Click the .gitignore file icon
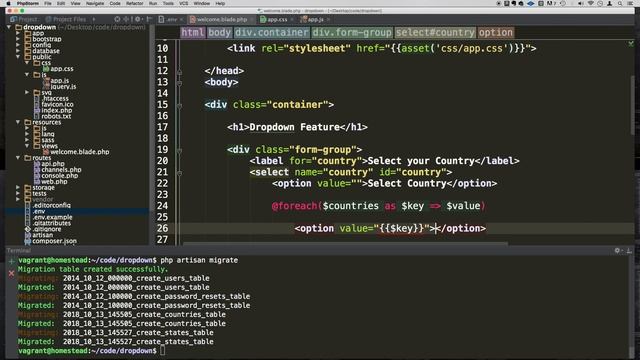 point(28,229)
